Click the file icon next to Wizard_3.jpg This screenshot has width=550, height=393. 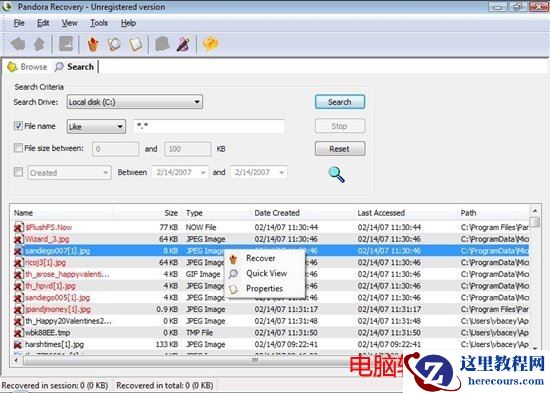[x=18, y=239]
